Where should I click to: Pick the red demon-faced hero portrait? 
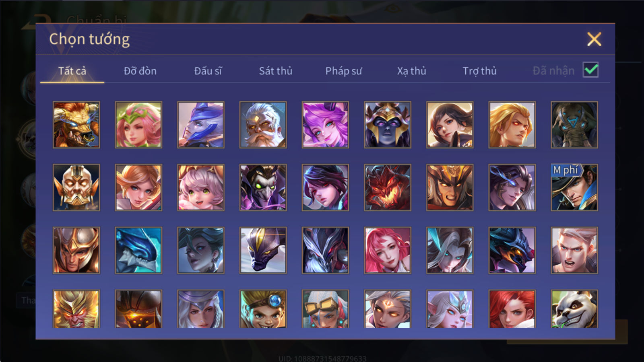click(x=388, y=187)
